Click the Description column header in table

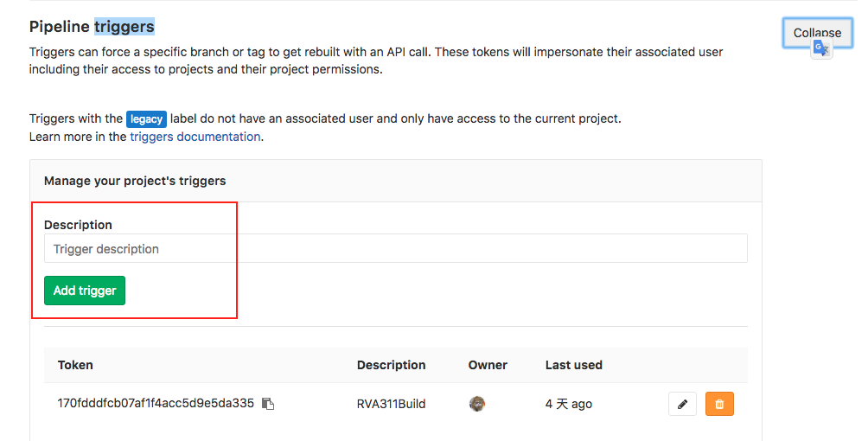391,365
